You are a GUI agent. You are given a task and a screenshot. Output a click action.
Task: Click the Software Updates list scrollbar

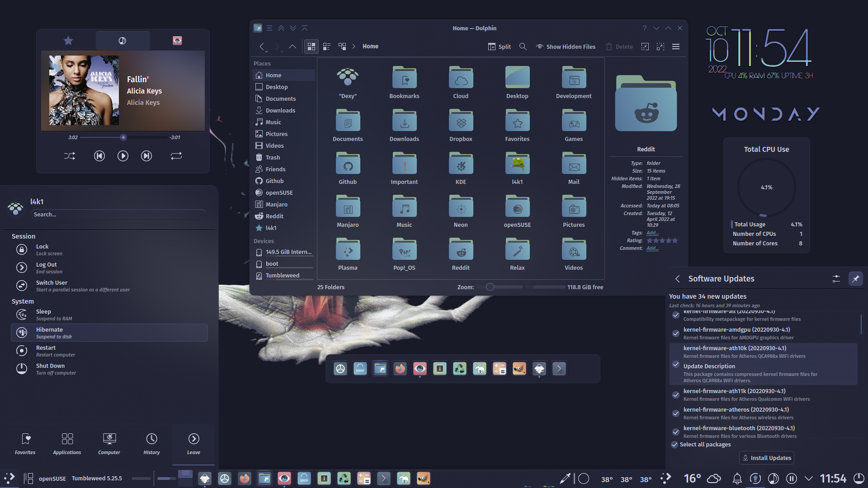click(x=861, y=324)
